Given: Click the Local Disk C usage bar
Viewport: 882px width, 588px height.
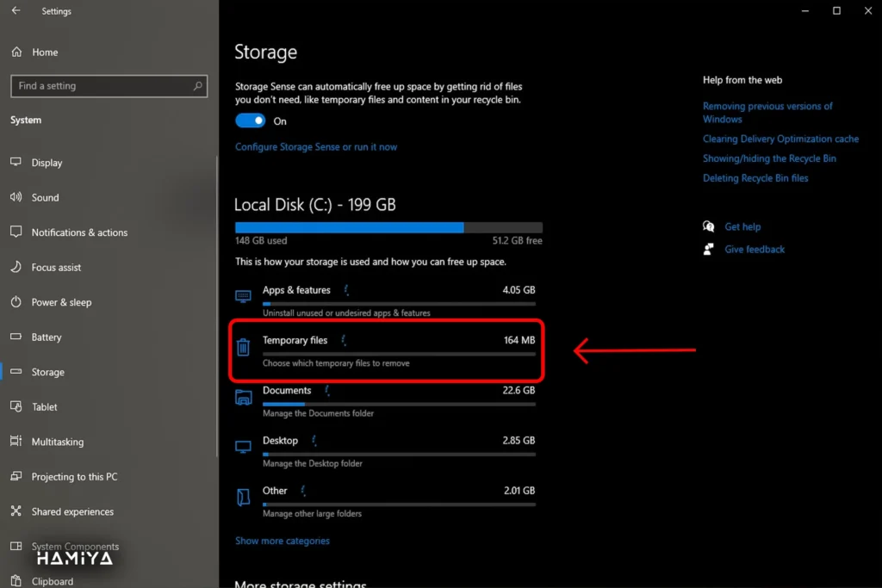Looking at the screenshot, I should point(388,228).
